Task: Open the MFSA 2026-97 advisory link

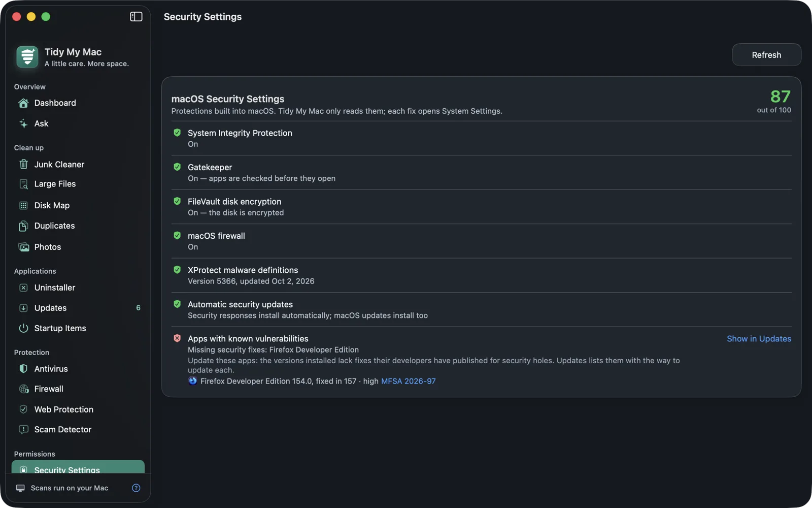Action: tap(408, 381)
